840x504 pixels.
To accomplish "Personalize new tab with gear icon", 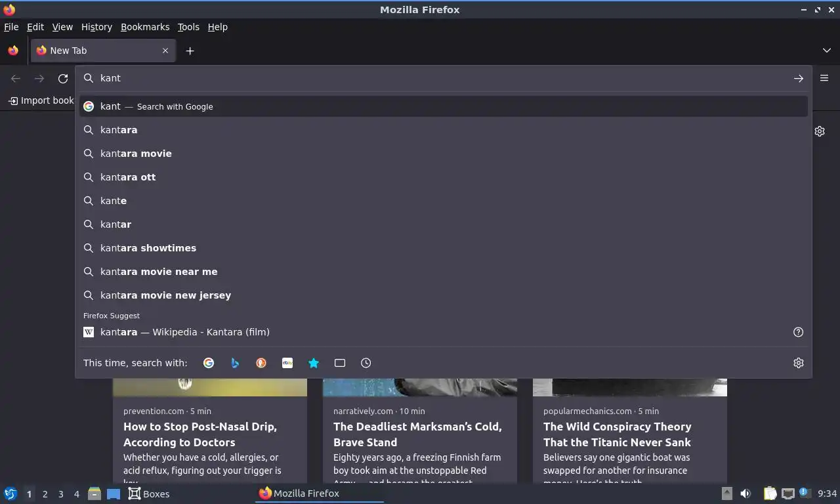I will [820, 131].
